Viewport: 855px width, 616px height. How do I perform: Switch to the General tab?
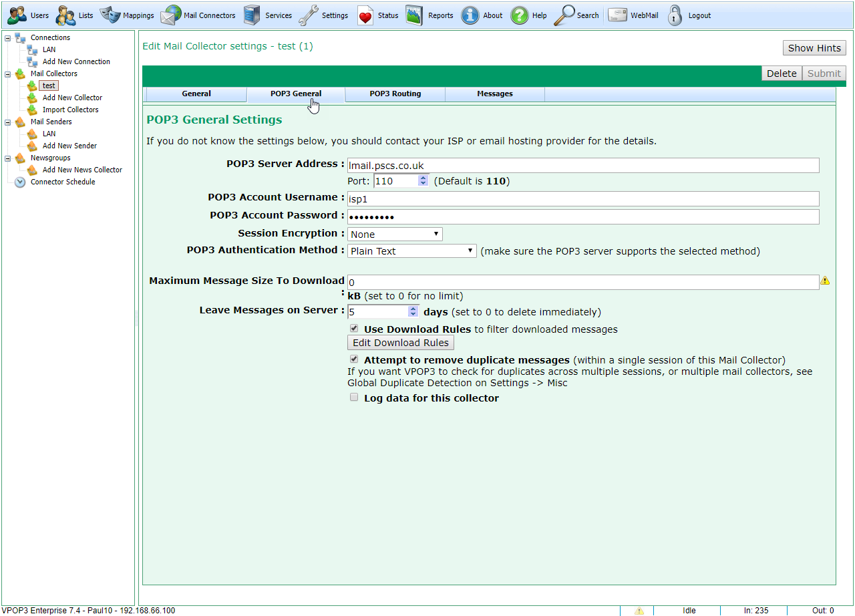point(196,94)
